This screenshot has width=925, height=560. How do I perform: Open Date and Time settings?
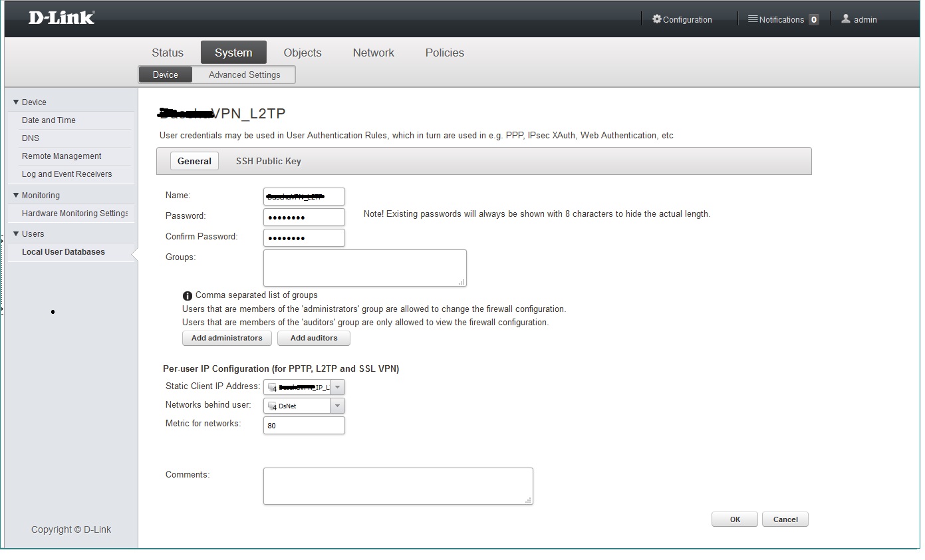(49, 120)
